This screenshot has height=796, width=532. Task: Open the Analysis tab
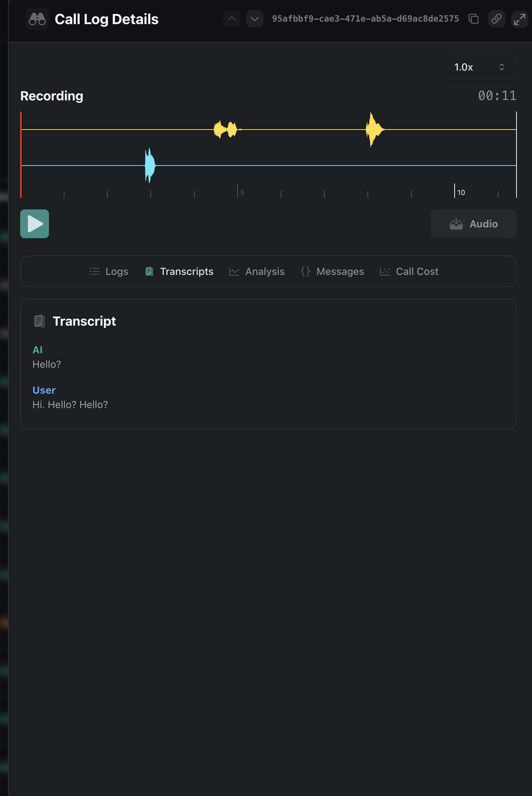[x=257, y=271]
